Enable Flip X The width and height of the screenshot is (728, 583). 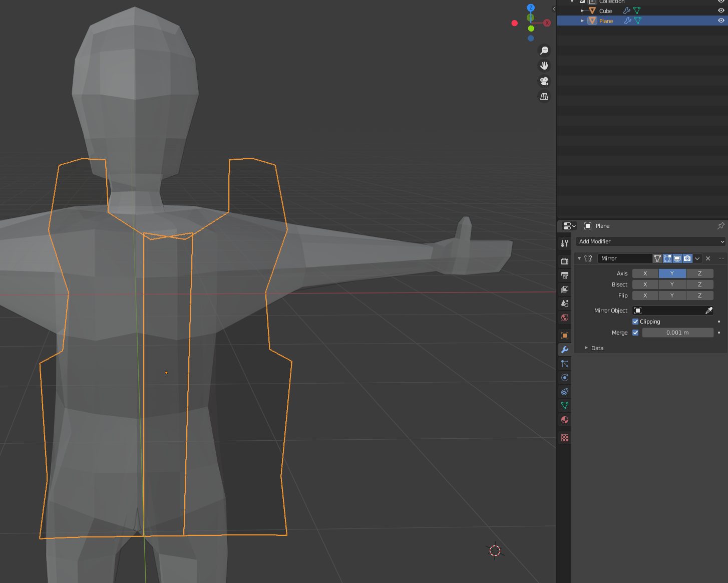pyautogui.click(x=645, y=296)
